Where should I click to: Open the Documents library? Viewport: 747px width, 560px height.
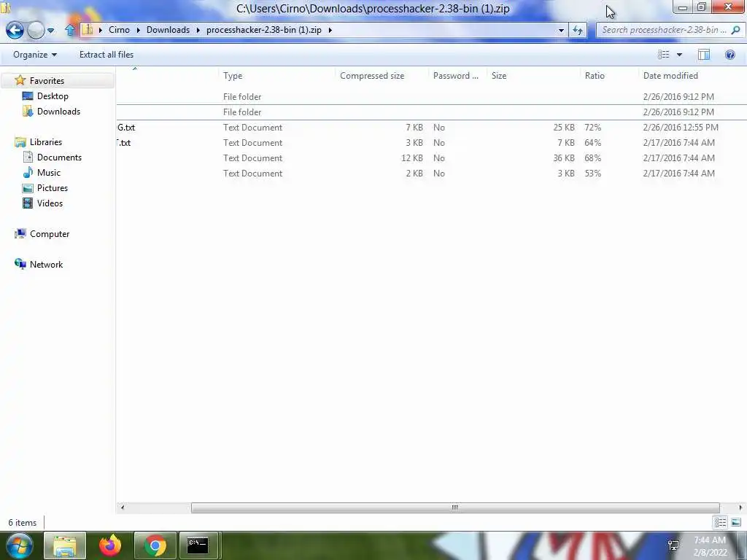point(60,157)
